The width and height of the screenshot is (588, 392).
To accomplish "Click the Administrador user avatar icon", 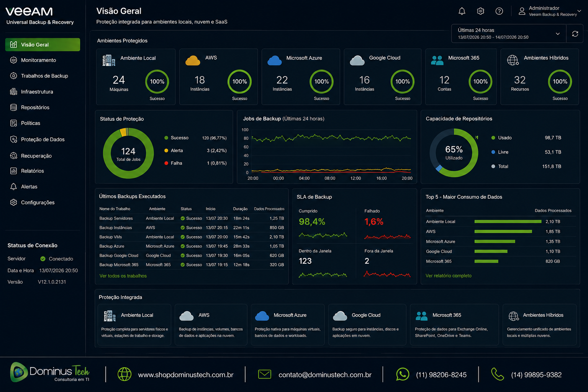I will pos(522,11).
